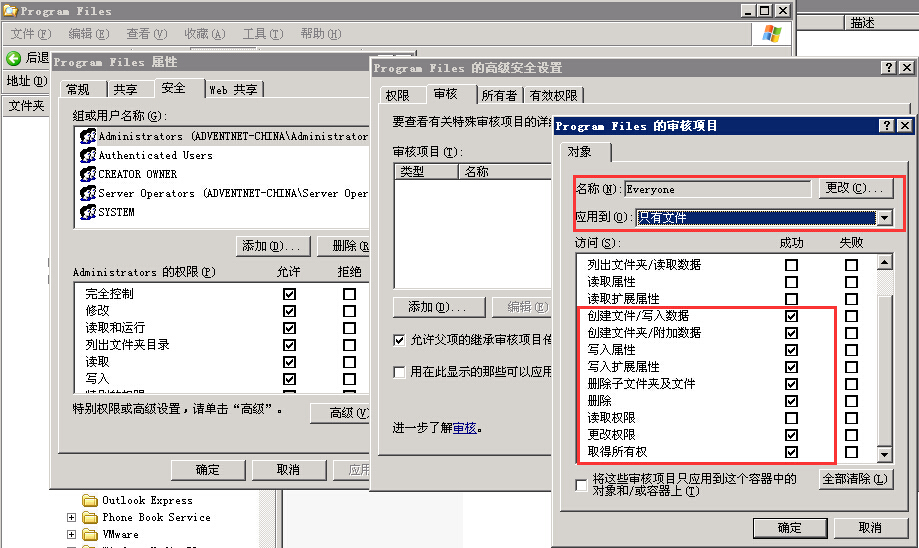Screen dimensions: 919x548
Task: Click the 审核 help link
Action: [464, 428]
